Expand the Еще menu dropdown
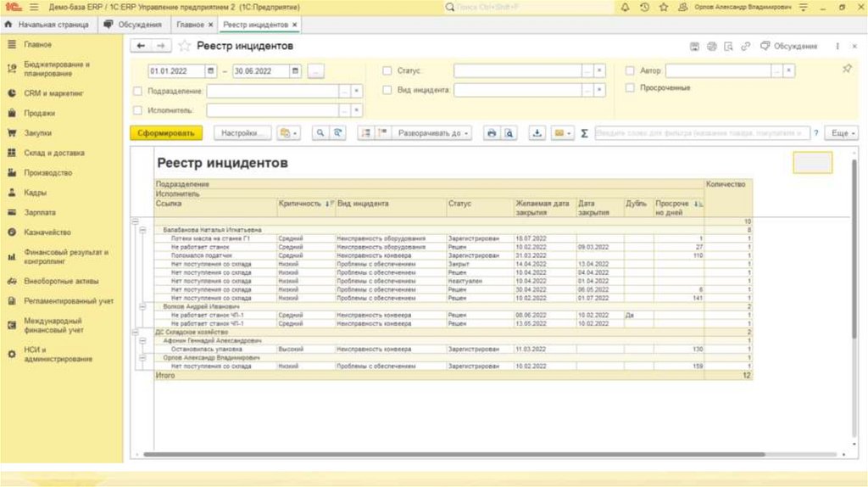The height and width of the screenshot is (487, 868). [x=842, y=133]
